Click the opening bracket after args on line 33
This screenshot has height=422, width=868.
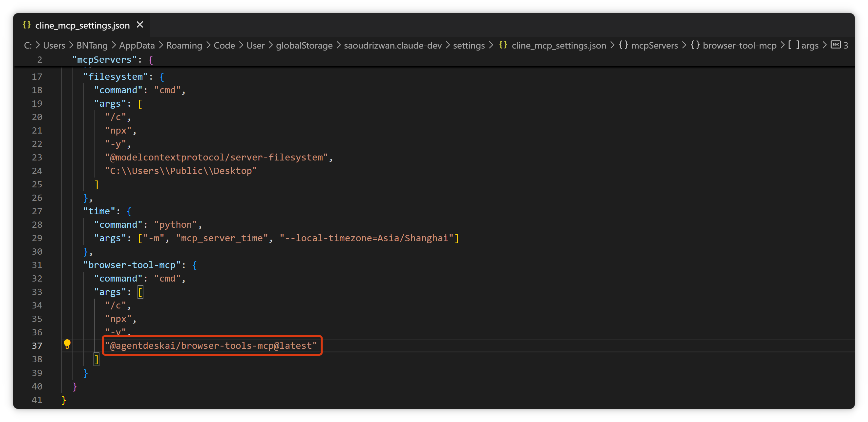[x=140, y=292]
